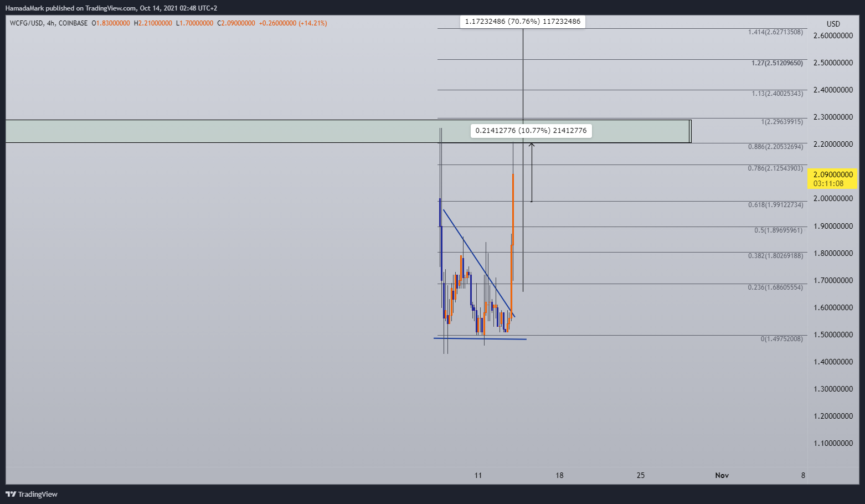Click date label 25 on time axis
This screenshot has width=865, height=504.
pos(641,475)
